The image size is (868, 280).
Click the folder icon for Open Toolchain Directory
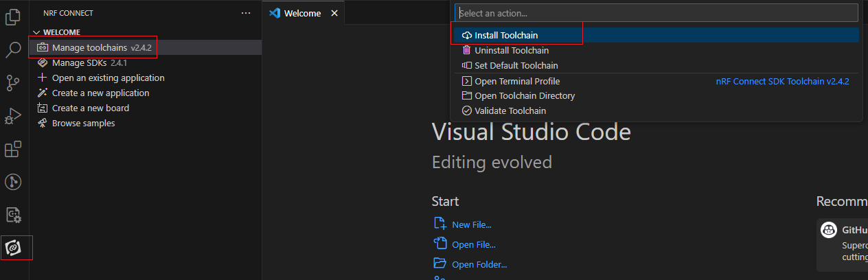[x=467, y=95]
